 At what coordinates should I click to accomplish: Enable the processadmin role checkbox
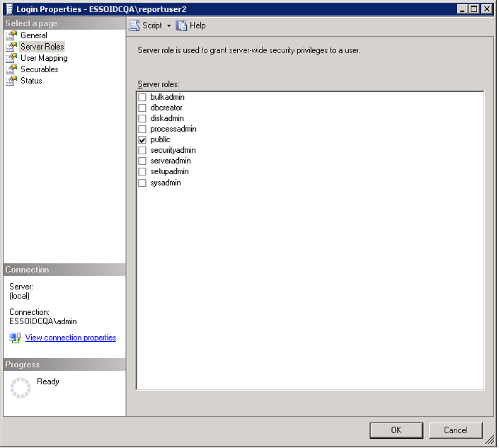click(142, 130)
